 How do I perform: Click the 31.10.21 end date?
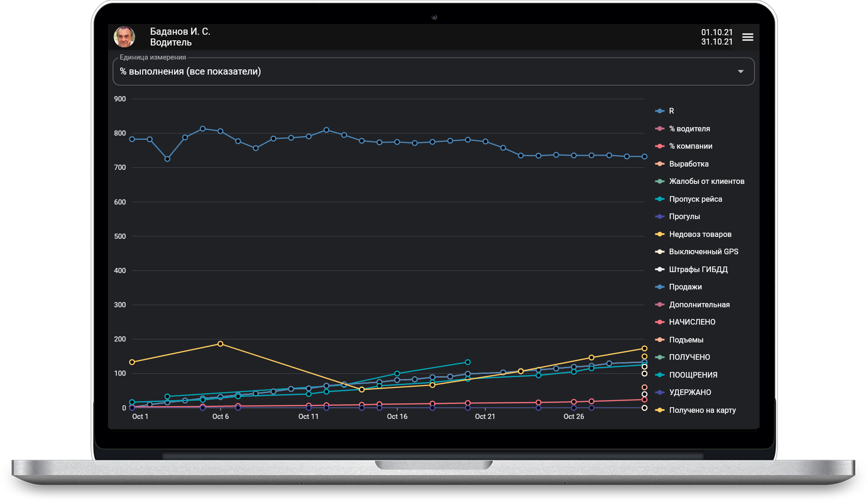tap(717, 42)
